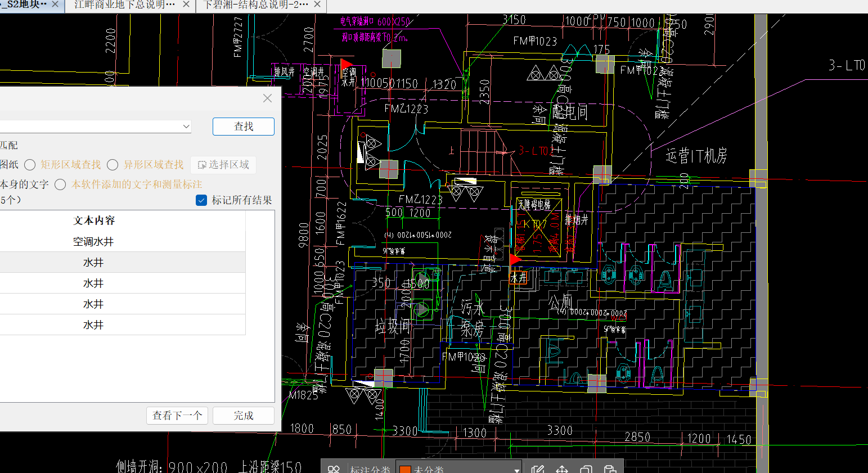Click the copy icon in bottom toolbar
Image resolution: width=868 pixels, height=473 pixels.
[586, 469]
